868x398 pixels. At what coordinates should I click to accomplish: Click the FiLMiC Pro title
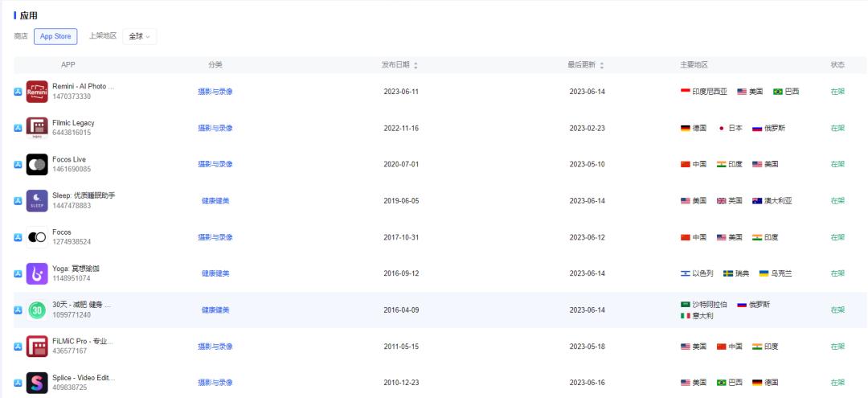pos(83,341)
